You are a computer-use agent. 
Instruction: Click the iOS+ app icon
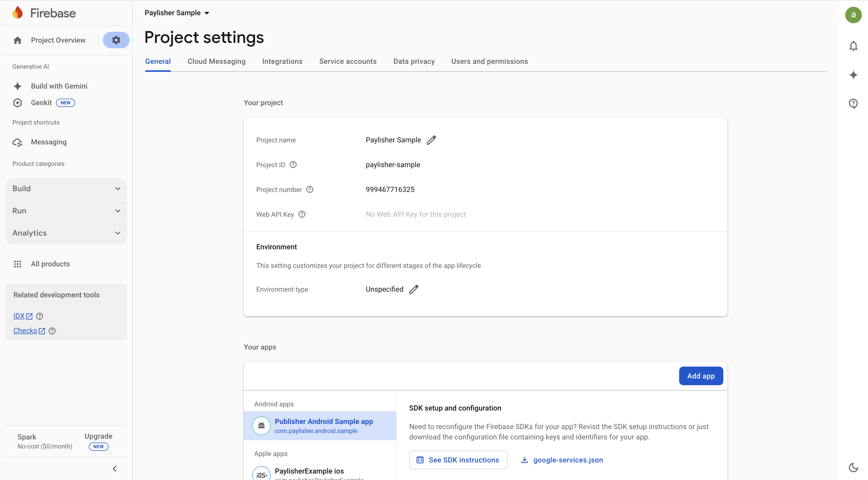point(261,474)
